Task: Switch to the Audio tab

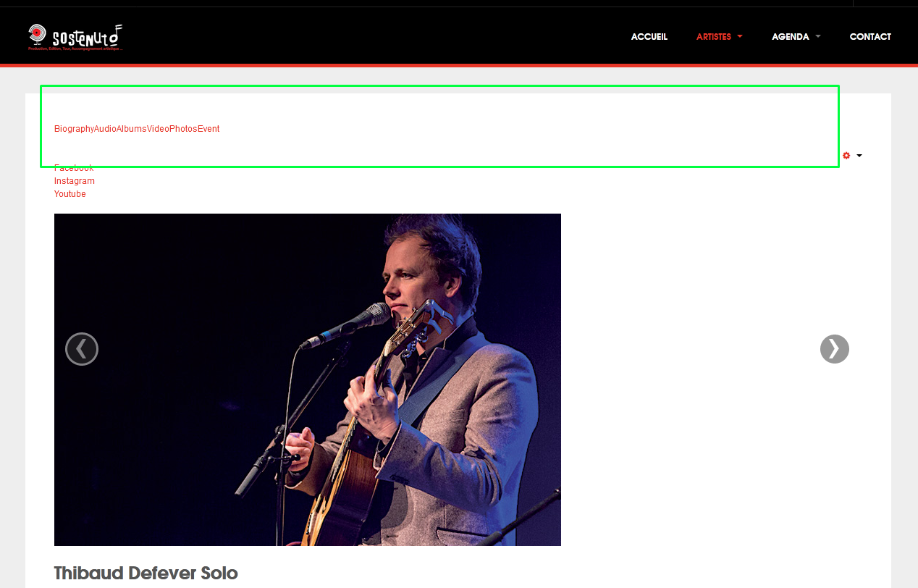Action: [105, 129]
